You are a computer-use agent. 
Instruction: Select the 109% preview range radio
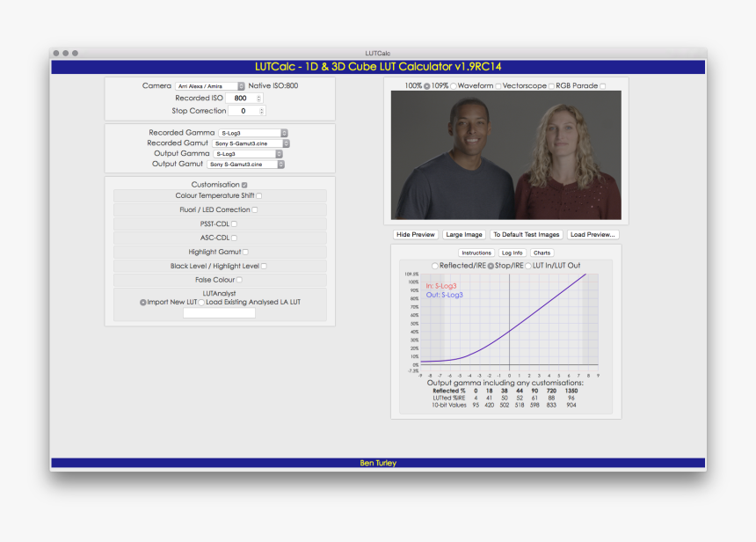pyautogui.click(x=427, y=86)
